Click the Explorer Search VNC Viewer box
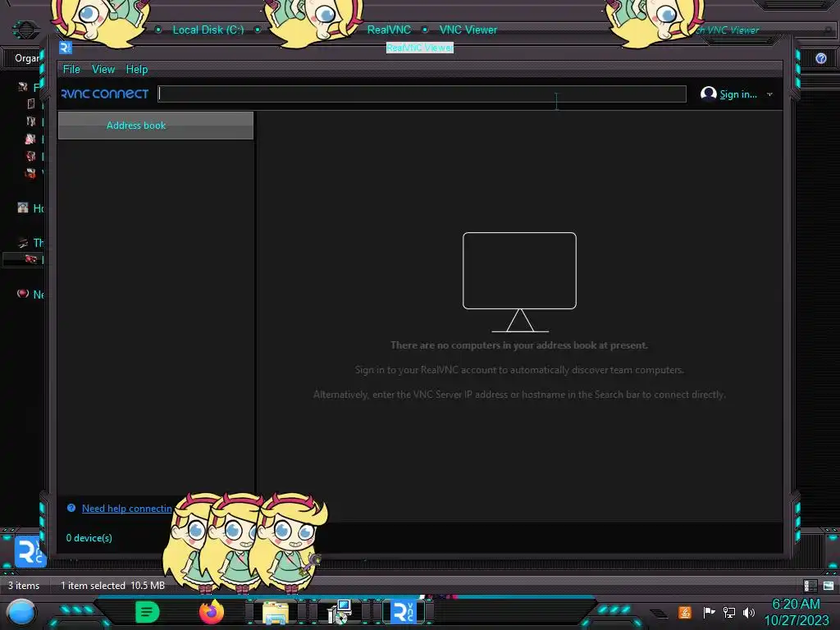Viewport: 840px width, 630px height. click(x=760, y=30)
